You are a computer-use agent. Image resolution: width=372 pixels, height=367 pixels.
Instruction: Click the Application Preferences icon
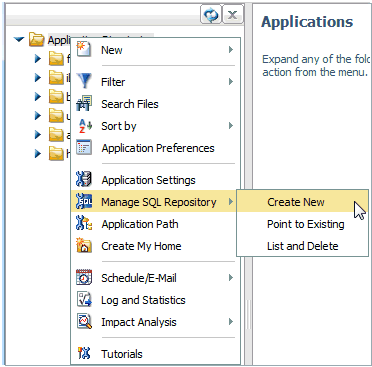84,148
